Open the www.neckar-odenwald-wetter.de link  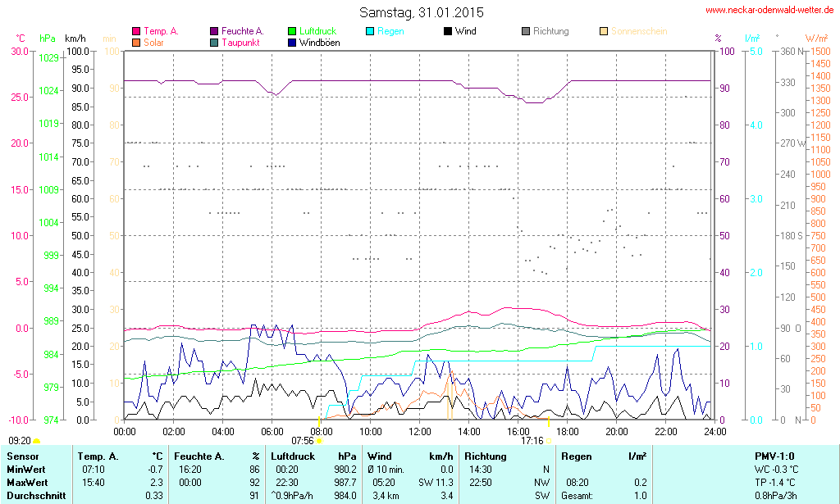[x=769, y=11]
